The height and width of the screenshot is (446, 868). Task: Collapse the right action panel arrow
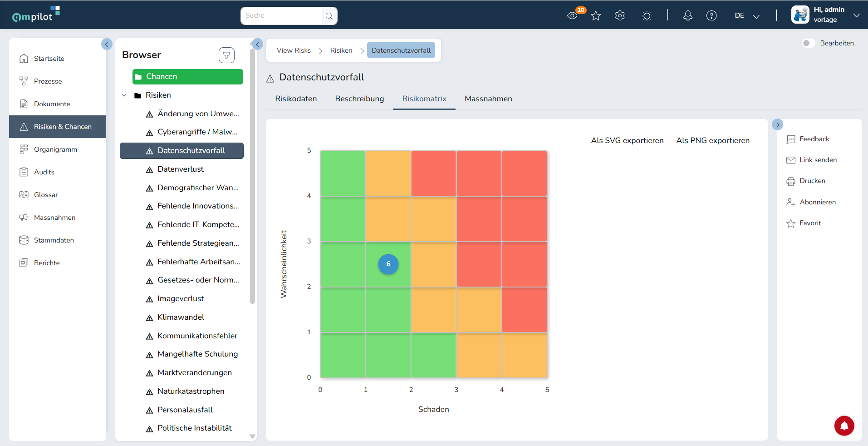tap(777, 125)
